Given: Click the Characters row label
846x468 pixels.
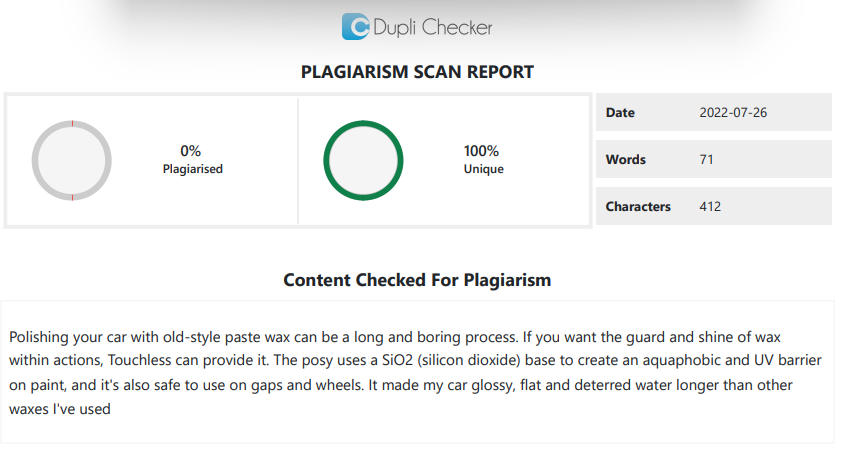Looking at the screenshot, I should pyautogui.click(x=638, y=206).
